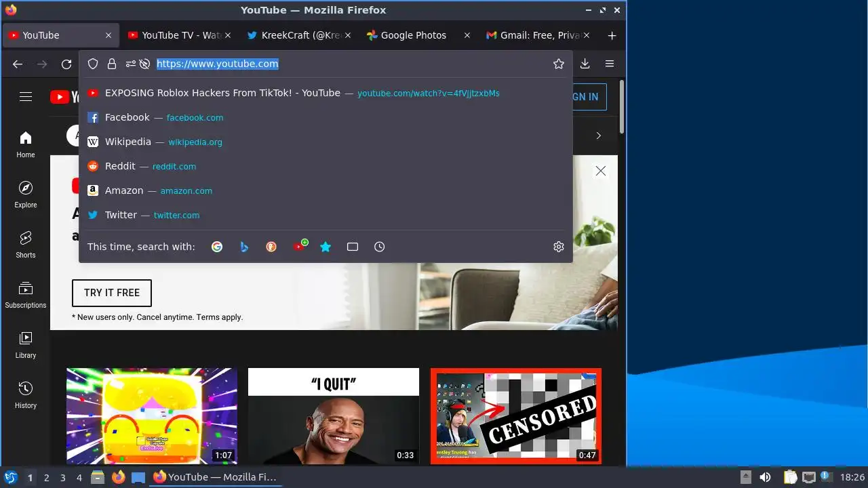This screenshot has width=868, height=488.
Task: Reload the current page
Action: pyautogui.click(x=66, y=64)
